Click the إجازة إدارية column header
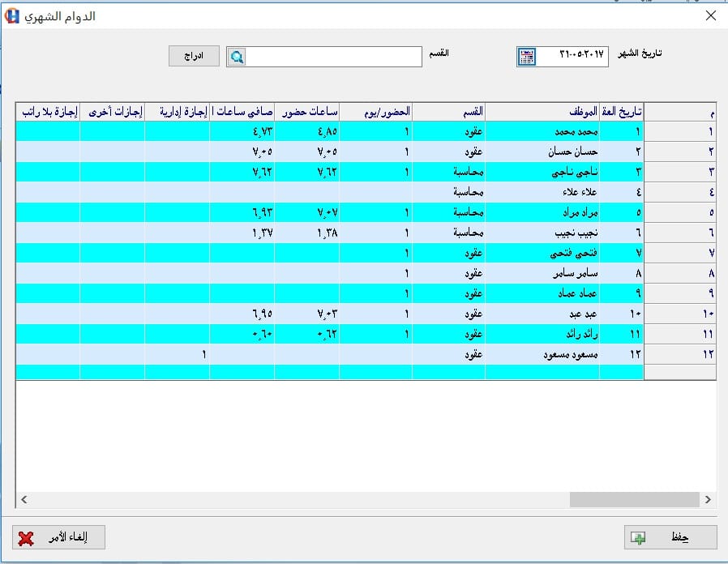This screenshot has width=728, height=564. click(x=178, y=112)
